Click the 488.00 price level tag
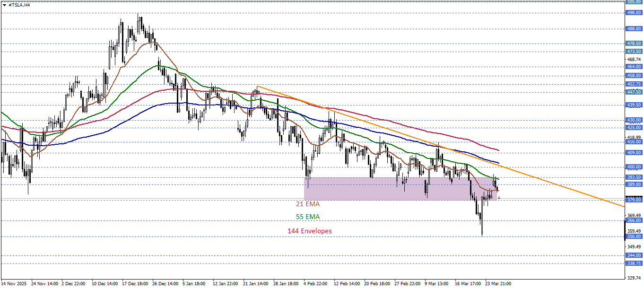Viewport: 644px width, 289px height. point(633,29)
